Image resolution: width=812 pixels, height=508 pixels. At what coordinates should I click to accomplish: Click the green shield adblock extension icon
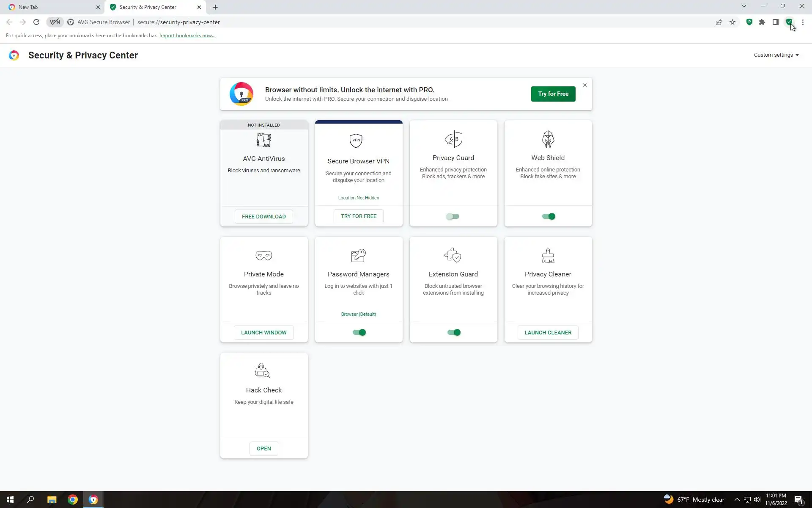click(749, 22)
